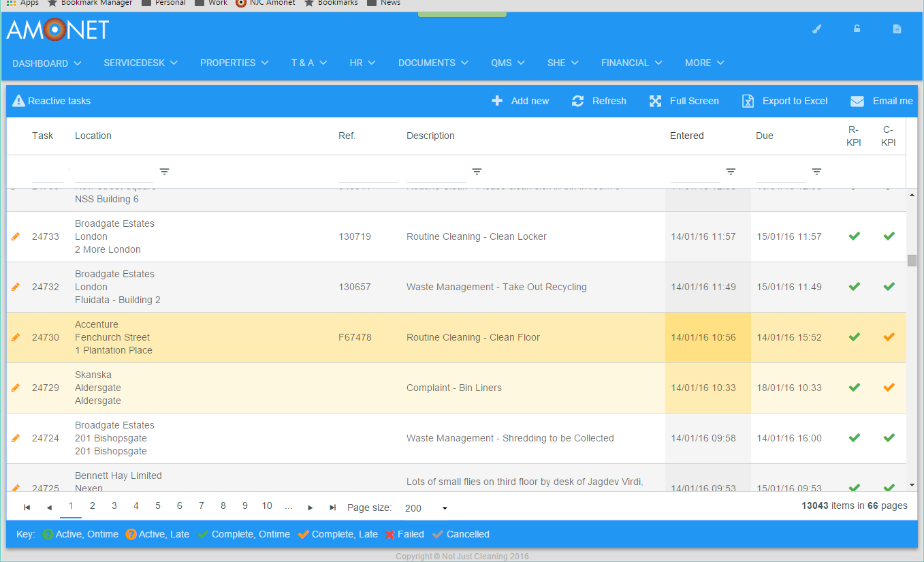Click the Email me button
The image size is (924, 562).
tap(882, 101)
